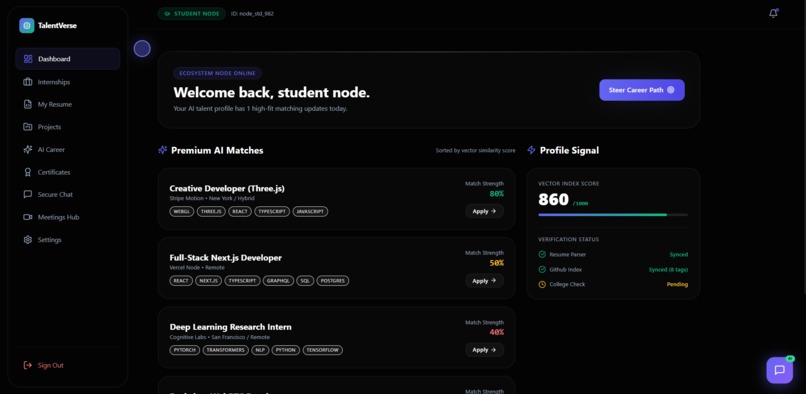Click the Steer Career Path button
This screenshot has width=806, height=394.
pyautogui.click(x=642, y=90)
